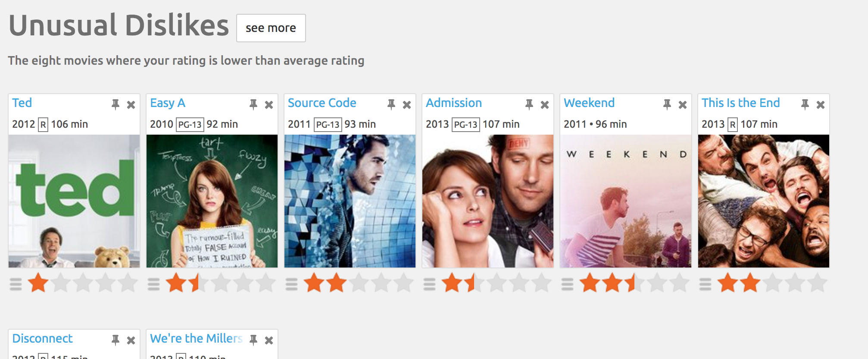
Task: Open the Ted title link
Action: 22,103
